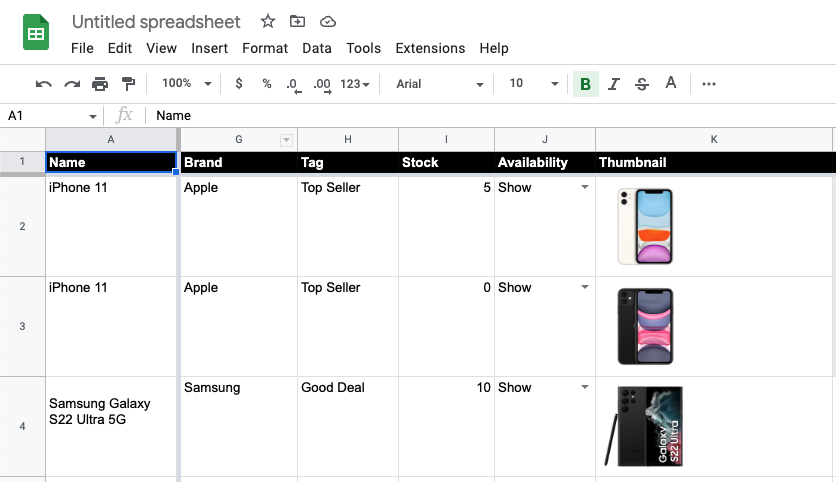Select column A header
836x482 pixels.
tap(111, 140)
